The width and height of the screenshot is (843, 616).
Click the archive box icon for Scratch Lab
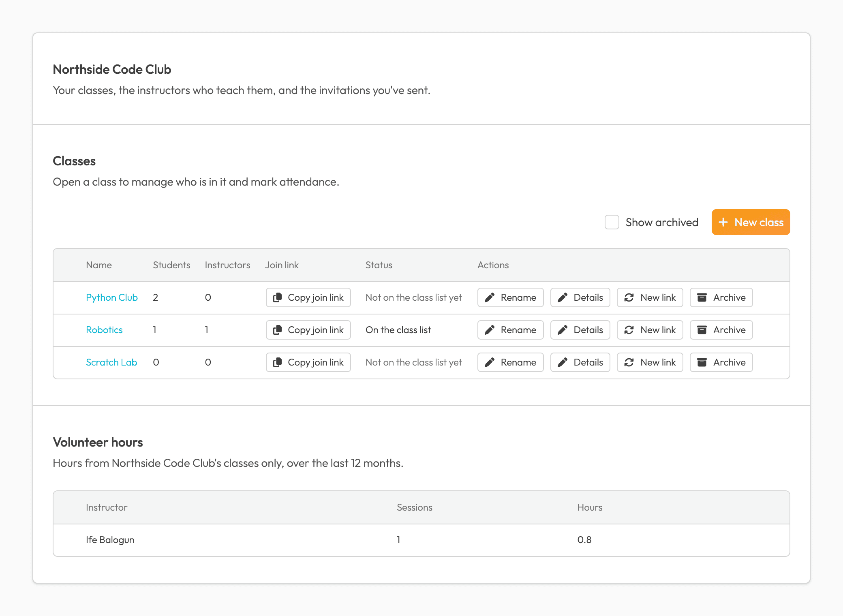coord(702,362)
